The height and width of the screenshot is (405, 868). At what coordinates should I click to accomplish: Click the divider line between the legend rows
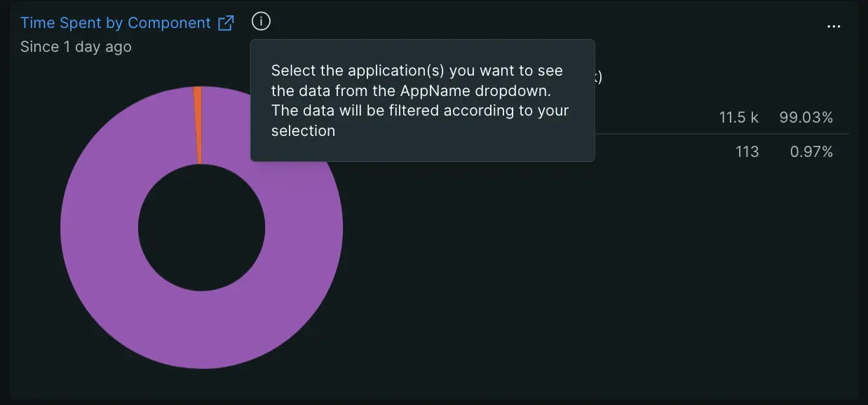(722, 134)
